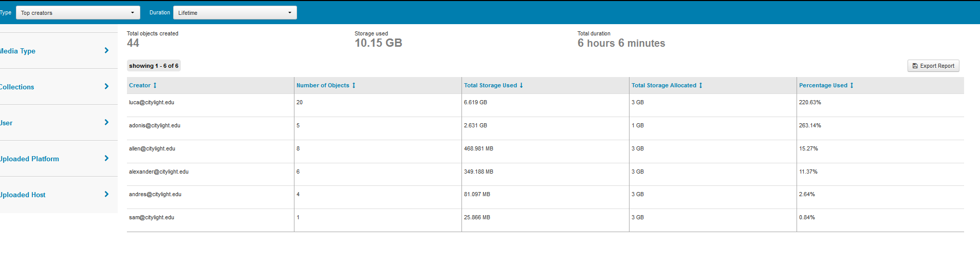Click the 25.866 MB storage value

[477, 217]
